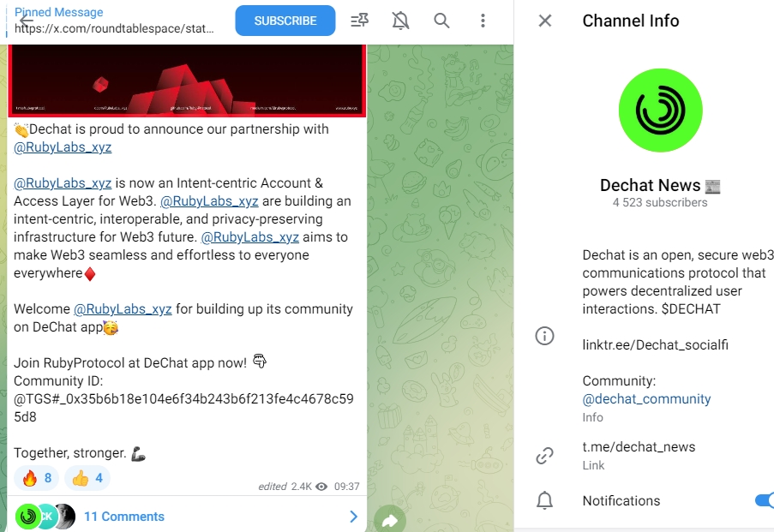The height and width of the screenshot is (532, 774).
Task: Open the pinned messages list icon
Action: [360, 21]
